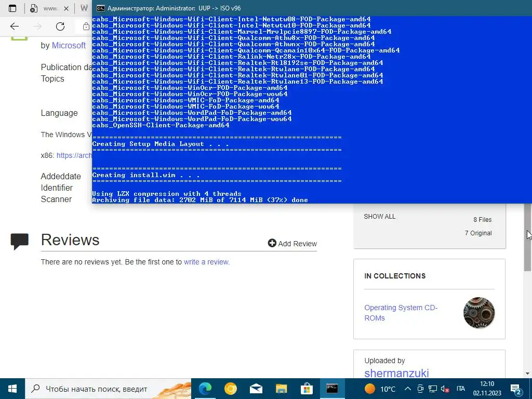Click the Add Review button
532x399 pixels.
[x=292, y=243]
